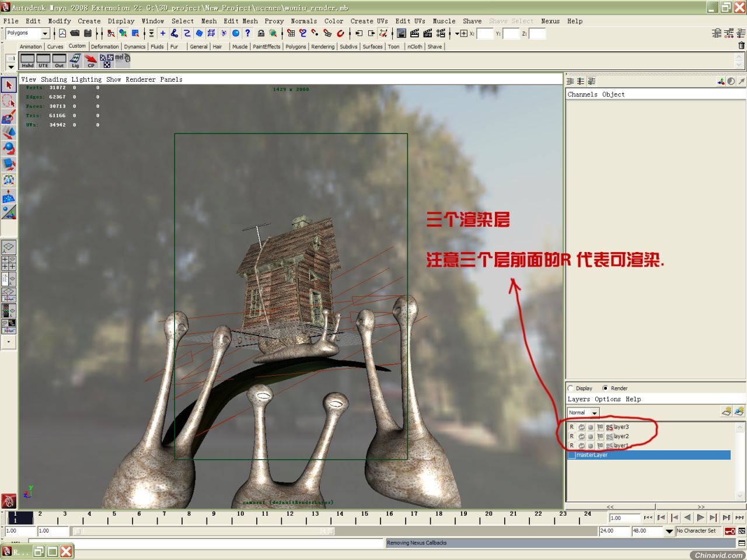Click the X coordinate input field
Viewport: 747px width, 560px height.
[x=485, y=34]
